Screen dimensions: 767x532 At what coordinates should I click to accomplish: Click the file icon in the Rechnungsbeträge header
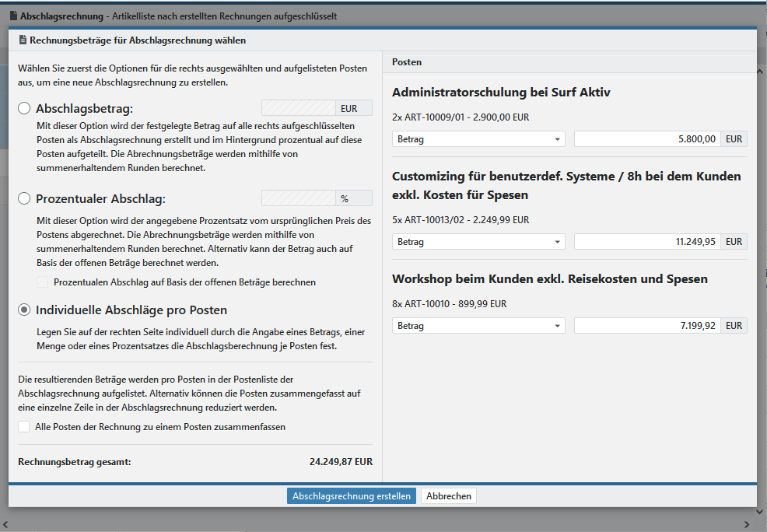[23, 40]
